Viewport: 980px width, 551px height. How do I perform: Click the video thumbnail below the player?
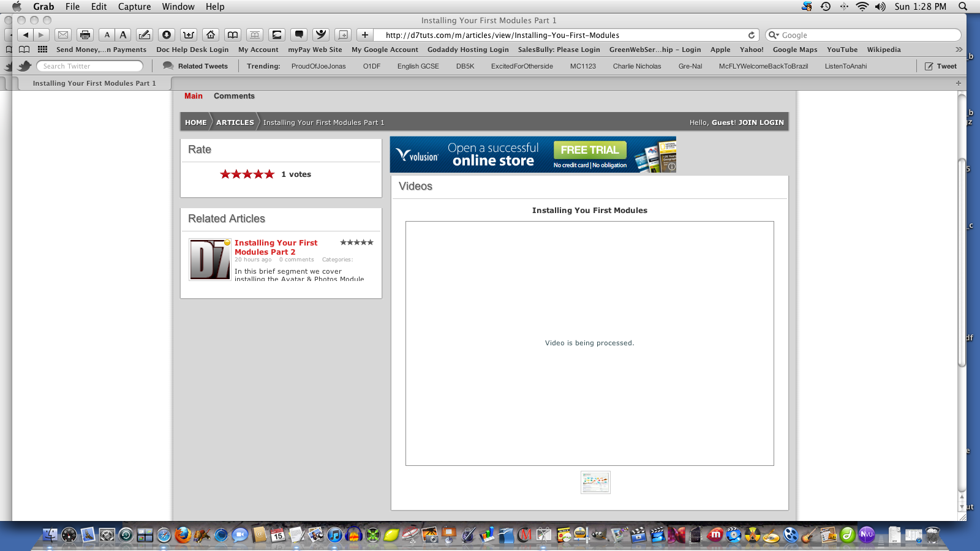(595, 482)
